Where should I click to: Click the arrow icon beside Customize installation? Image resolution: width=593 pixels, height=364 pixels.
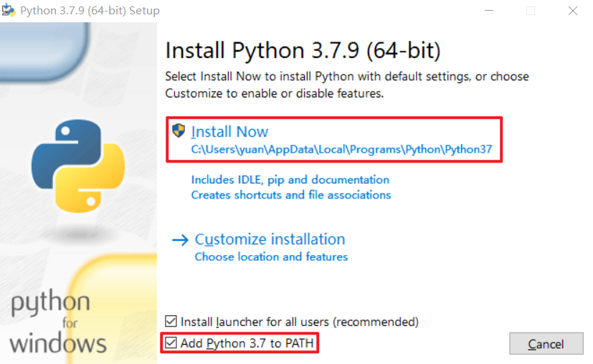(x=180, y=239)
